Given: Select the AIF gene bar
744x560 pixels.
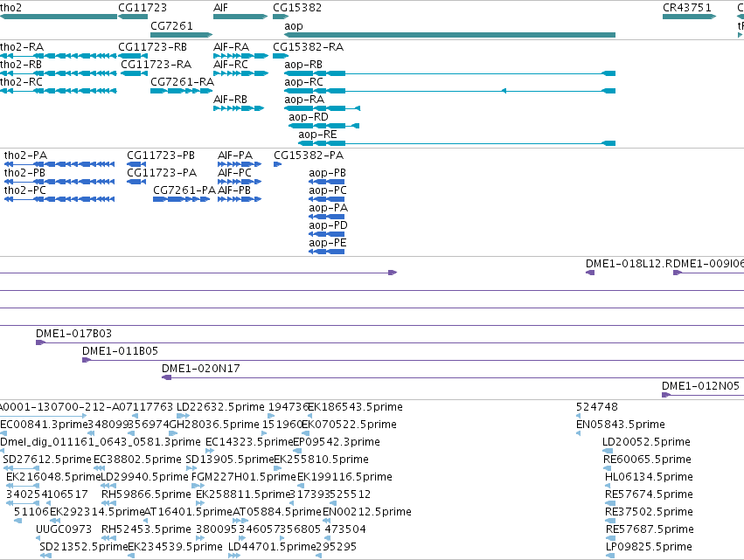Looking at the screenshot, I should click(x=240, y=17).
